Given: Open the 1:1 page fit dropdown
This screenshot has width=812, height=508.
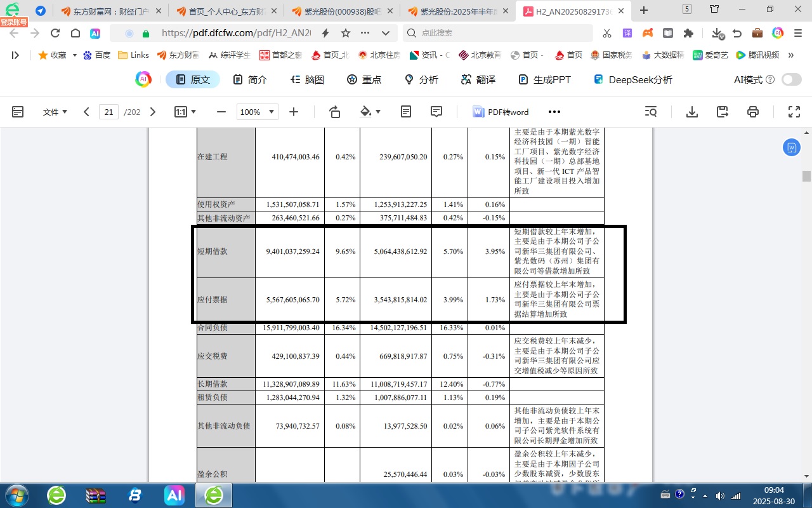Looking at the screenshot, I should (185, 112).
